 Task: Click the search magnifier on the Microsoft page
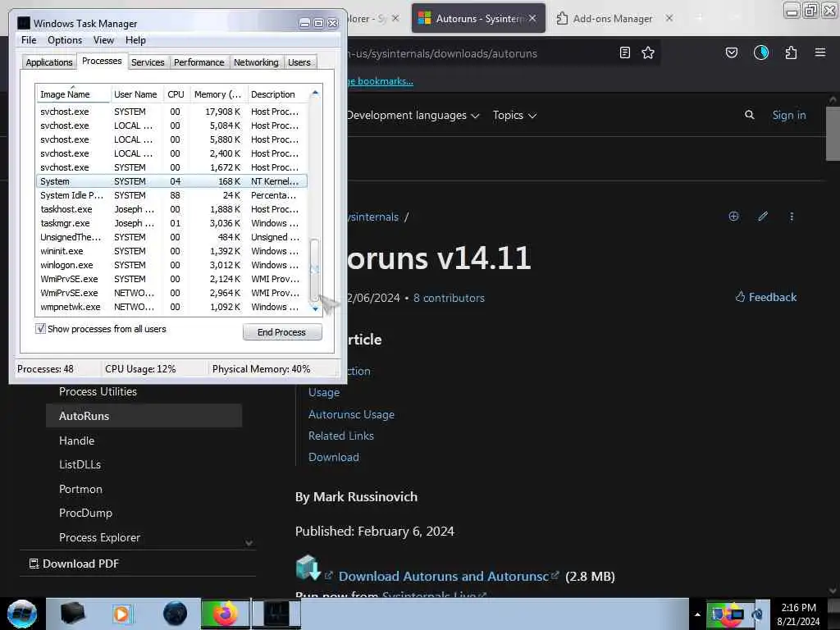[x=750, y=115]
